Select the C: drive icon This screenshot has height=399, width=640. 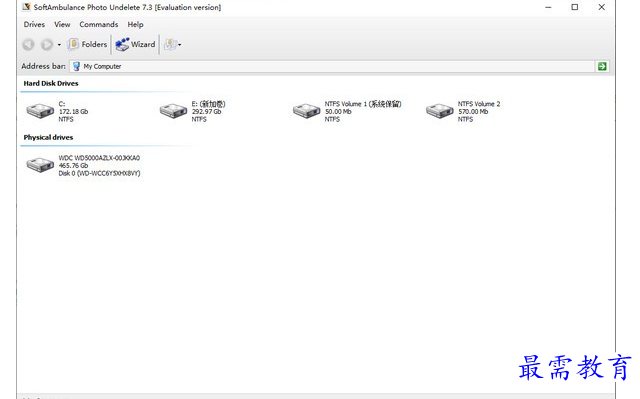(40, 111)
